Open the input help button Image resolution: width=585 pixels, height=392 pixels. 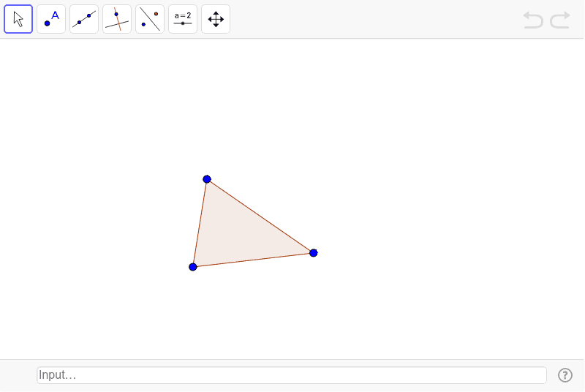(565, 375)
